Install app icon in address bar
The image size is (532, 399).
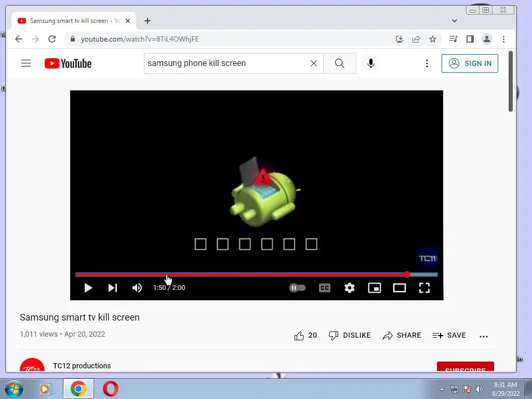click(400, 39)
